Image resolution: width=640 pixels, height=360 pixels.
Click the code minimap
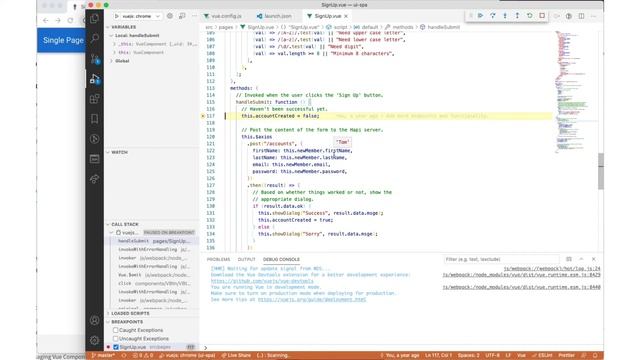pyautogui.click(x=576, y=94)
